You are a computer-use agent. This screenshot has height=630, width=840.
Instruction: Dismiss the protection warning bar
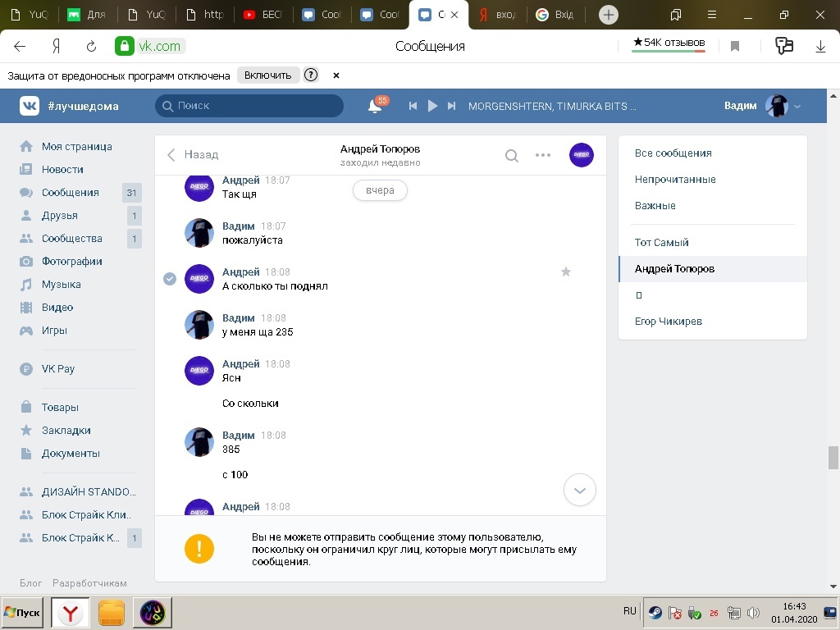[x=336, y=75]
